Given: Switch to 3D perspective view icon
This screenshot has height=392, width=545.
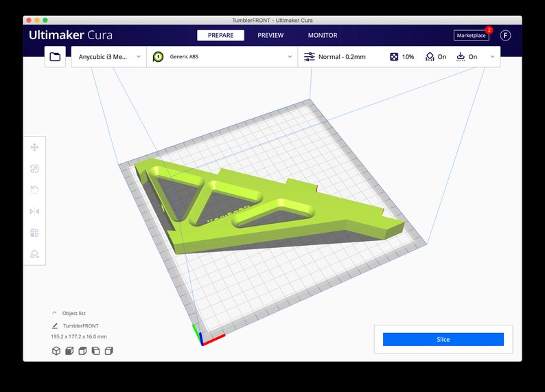Looking at the screenshot, I should coord(56,351).
